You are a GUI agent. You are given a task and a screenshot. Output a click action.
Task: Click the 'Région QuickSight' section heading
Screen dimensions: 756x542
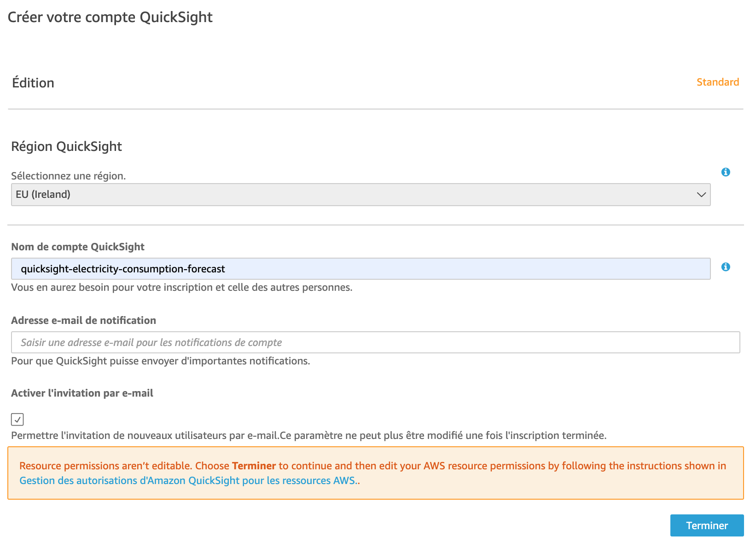pos(66,146)
